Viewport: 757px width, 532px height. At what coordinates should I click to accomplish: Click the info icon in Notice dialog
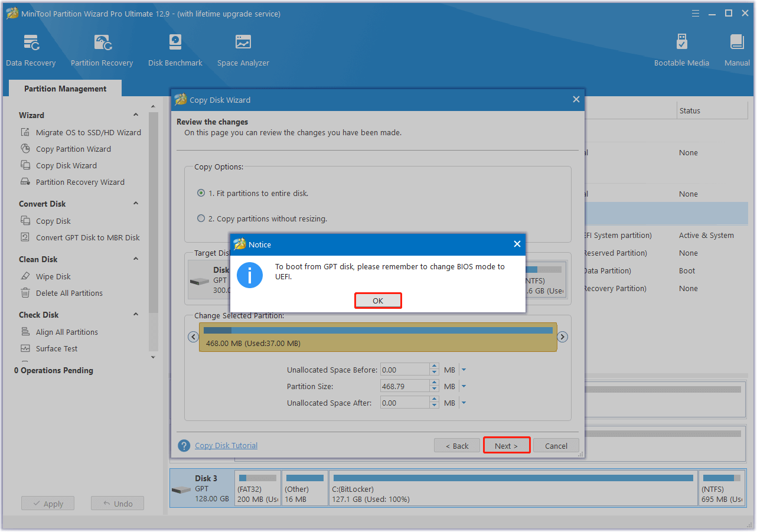[250, 275]
